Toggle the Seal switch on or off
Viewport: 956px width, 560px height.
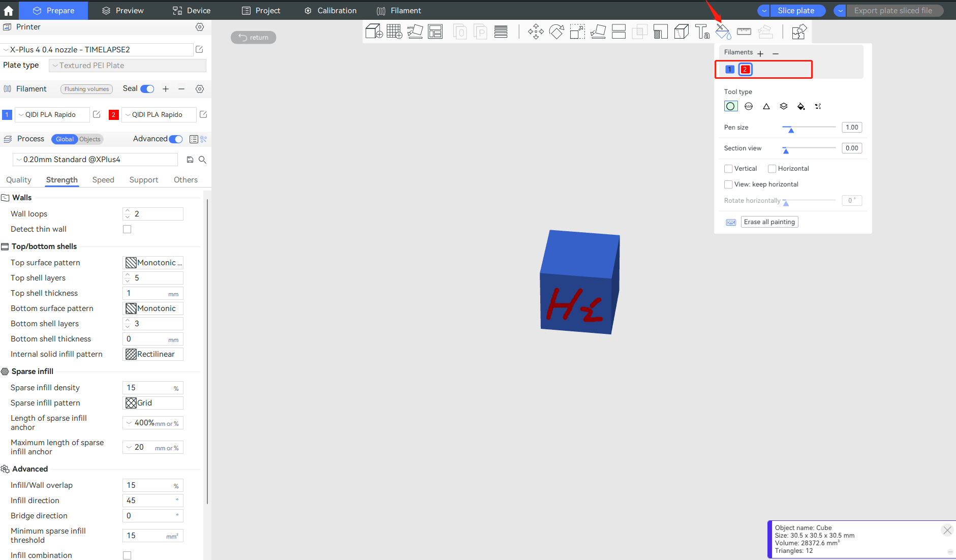point(147,89)
